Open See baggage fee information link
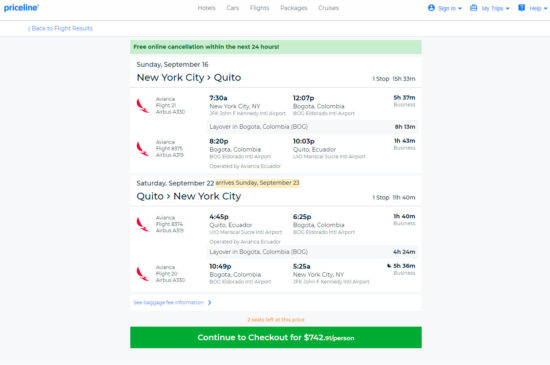550x365 pixels. click(172, 302)
